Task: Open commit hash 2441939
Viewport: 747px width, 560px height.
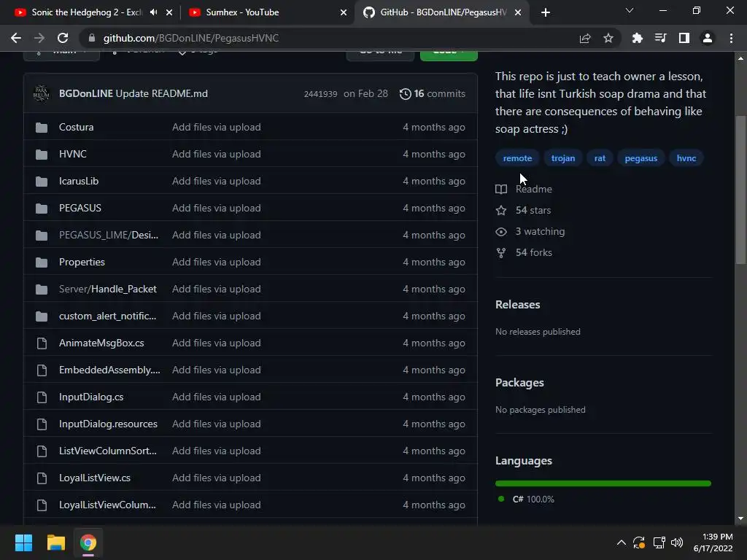Action: (x=321, y=94)
